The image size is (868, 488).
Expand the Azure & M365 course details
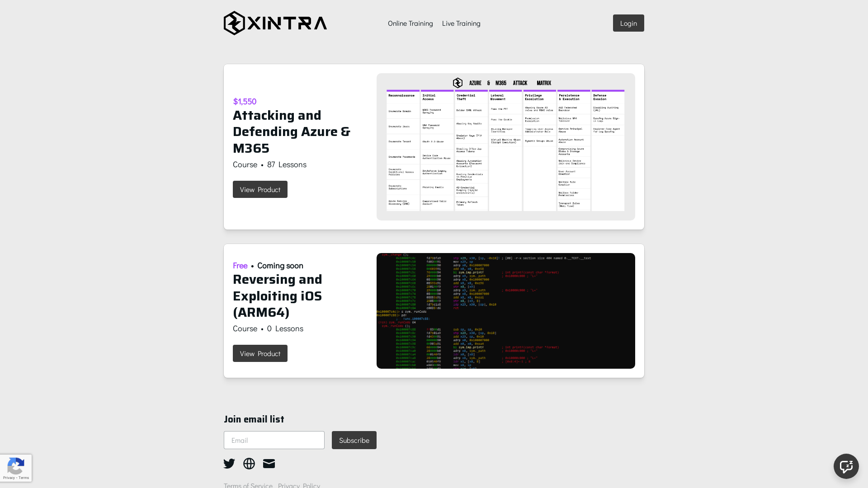tap(260, 189)
